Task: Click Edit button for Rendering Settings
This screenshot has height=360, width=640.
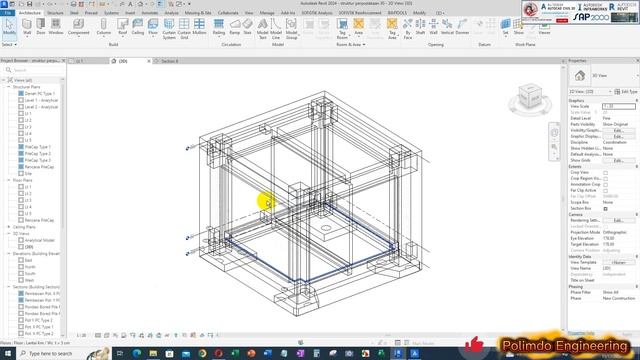Action: coord(618,220)
